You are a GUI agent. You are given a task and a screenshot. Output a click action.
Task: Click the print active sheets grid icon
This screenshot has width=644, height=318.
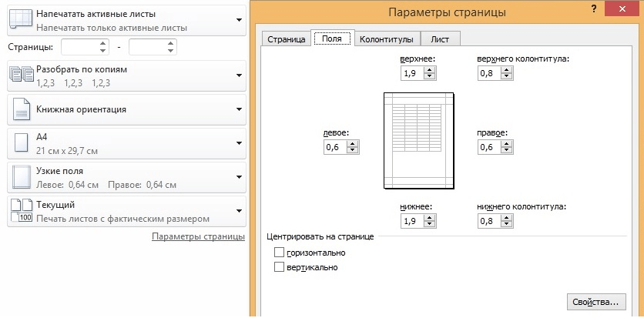[21, 19]
